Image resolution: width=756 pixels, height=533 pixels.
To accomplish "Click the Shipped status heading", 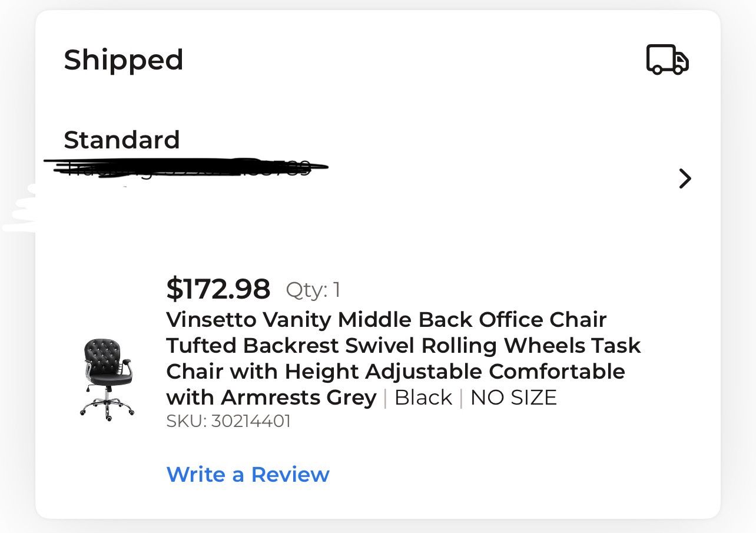I will (x=124, y=59).
